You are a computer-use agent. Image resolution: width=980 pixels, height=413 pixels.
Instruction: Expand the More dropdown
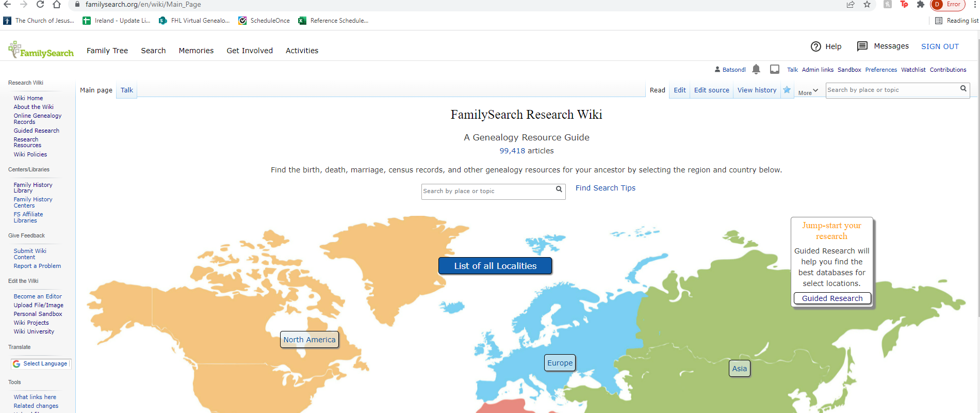pyautogui.click(x=808, y=92)
